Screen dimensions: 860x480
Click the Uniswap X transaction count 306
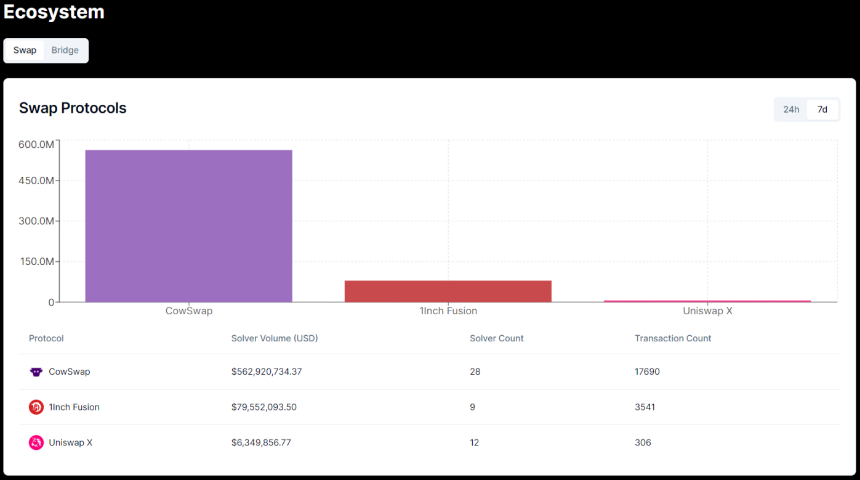643,442
